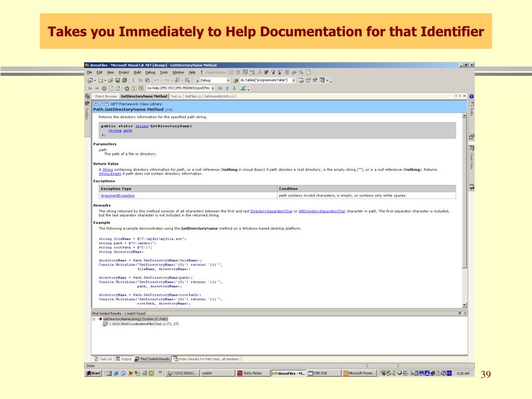The width and height of the screenshot is (532, 399).
Task: Select GetDirectoryName(string) (System.IO.Path) result
Action: 136,320
